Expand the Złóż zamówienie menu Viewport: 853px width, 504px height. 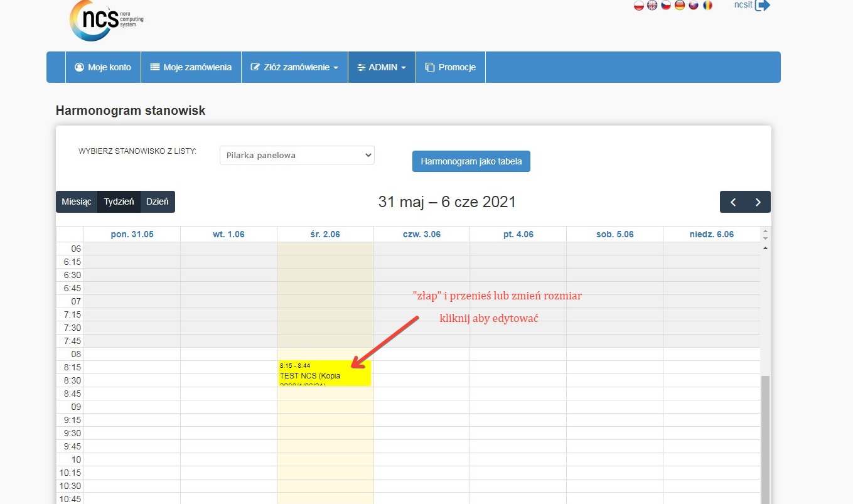coord(294,67)
